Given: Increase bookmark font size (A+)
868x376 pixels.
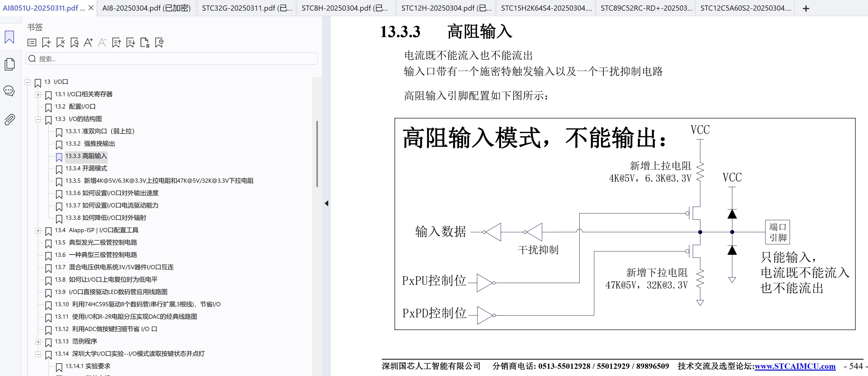Looking at the screenshot, I should [88, 43].
